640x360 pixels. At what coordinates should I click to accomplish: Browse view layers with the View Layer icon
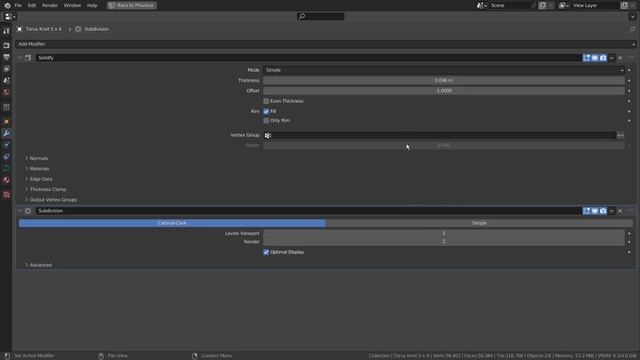coord(564,5)
